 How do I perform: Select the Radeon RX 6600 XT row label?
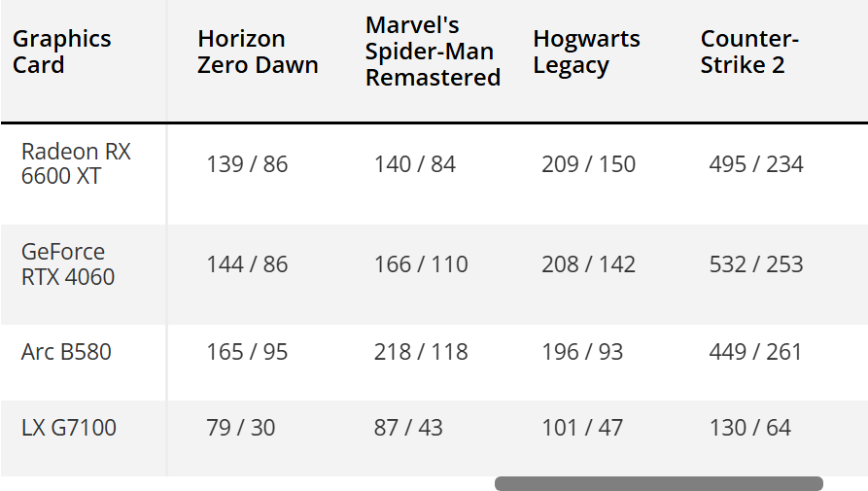(76, 164)
